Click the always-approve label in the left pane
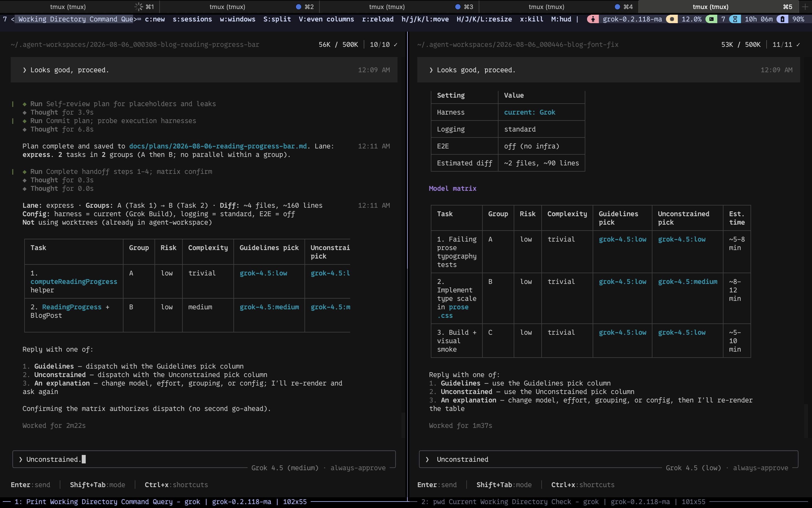The height and width of the screenshot is (508, 812). click(x=358, y=468)
